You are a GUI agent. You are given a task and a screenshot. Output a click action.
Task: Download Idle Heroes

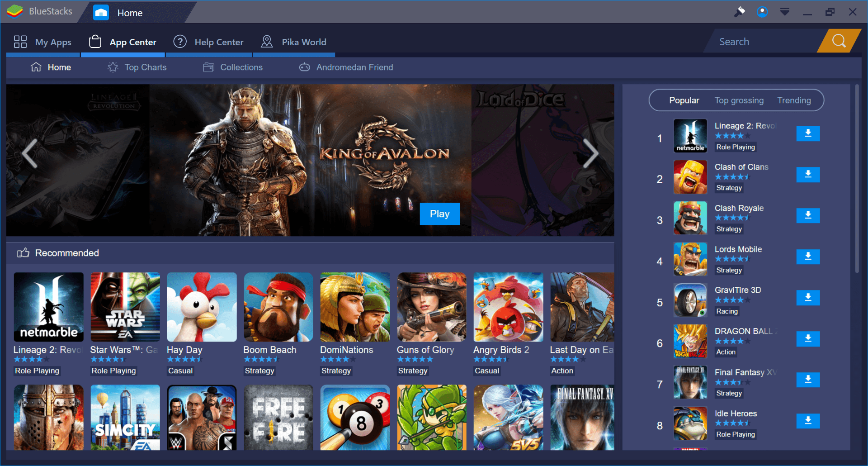coord(808,421)
